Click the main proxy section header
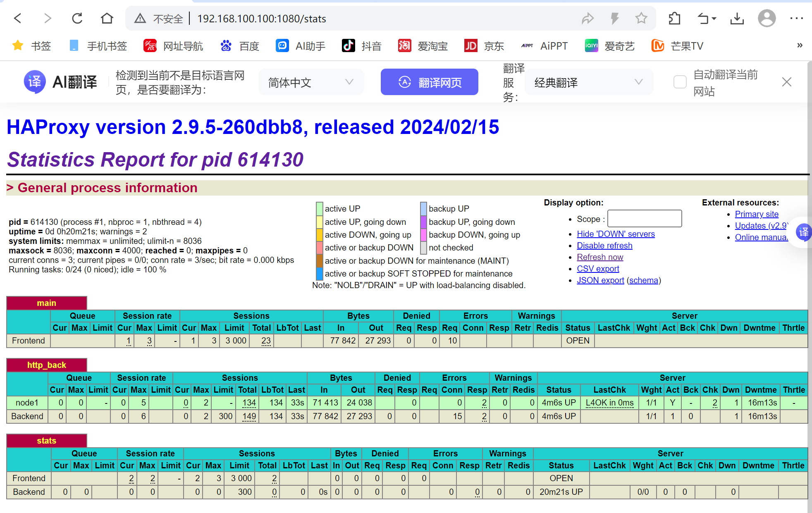The image size is (812, 513). tap(46, 303)
